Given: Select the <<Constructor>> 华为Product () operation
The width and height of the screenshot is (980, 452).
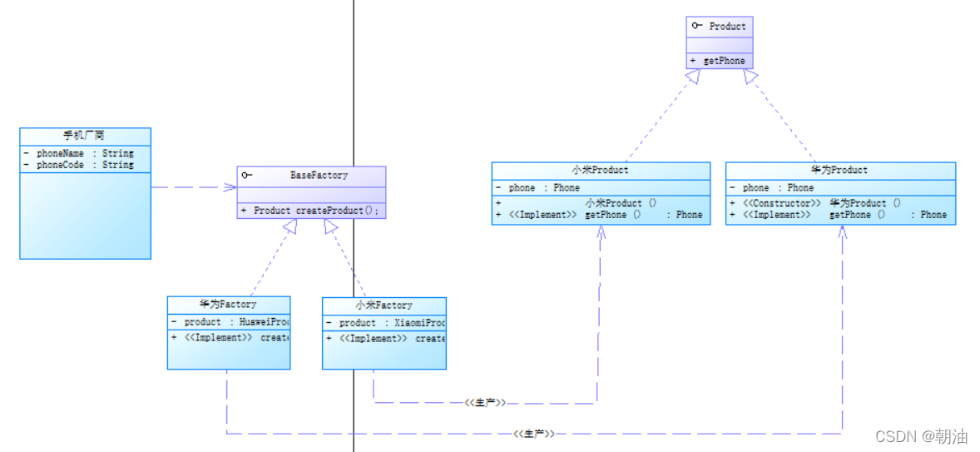Looking at the screenshot, I should 815,203.
